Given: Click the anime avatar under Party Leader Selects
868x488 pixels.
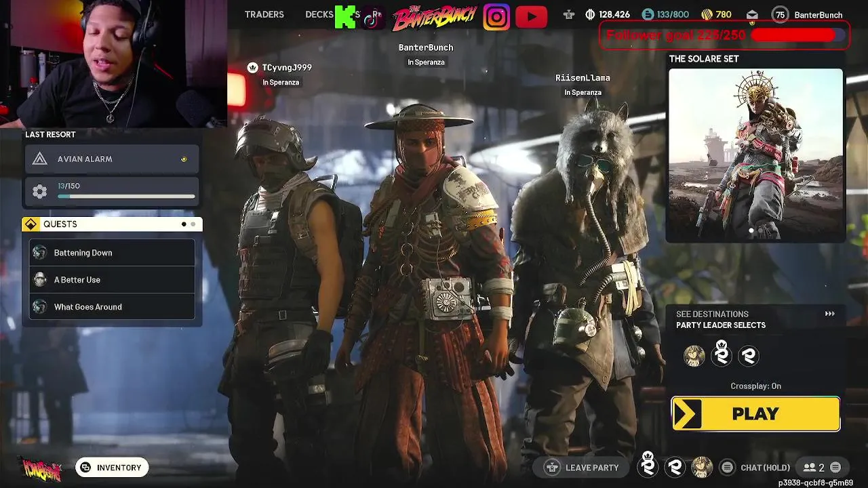Looking at the screenshot, I should coord(694,356).
